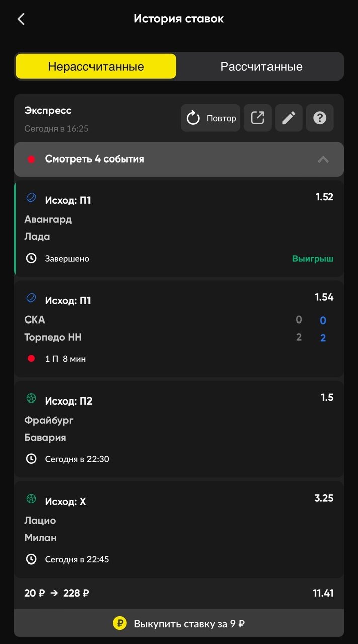Collapse the events list chevron
358x644 pixels.
(x=323, y=159)
